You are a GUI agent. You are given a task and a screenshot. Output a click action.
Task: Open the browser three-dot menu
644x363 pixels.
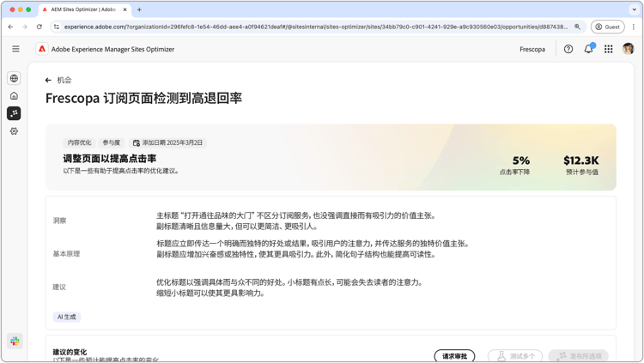[x=634, y=27]
